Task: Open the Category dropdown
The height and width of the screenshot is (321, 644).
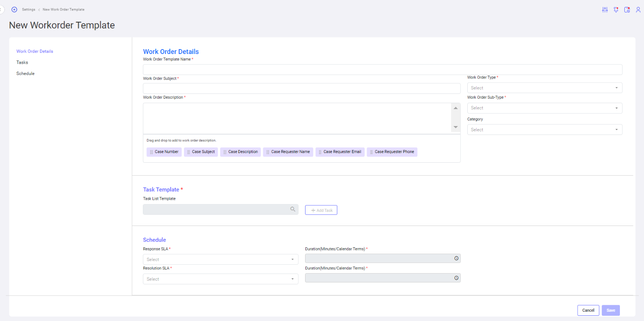Action: (545, 130)
